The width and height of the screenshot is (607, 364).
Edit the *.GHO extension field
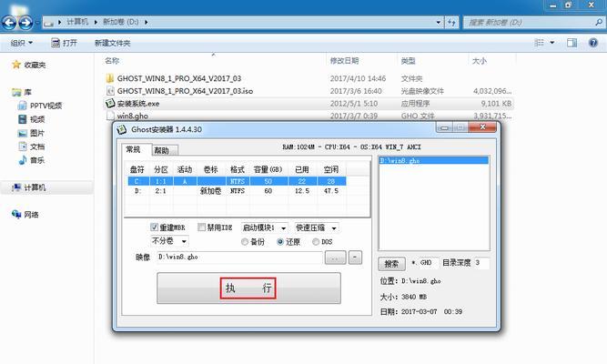pos(429,263)
